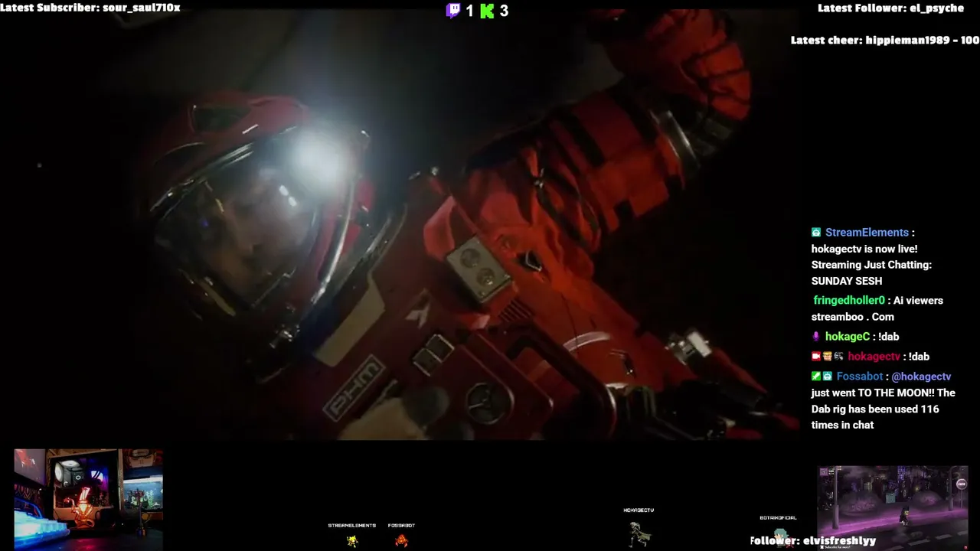980x551 pixels.
Task: Open hokageC username in chat
Action: (x=848, y=337)
